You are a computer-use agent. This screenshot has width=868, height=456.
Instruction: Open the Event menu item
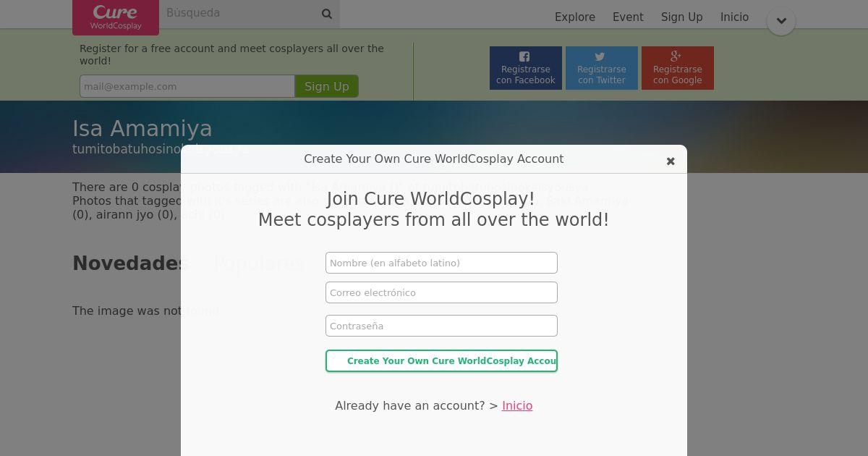coord(628,17)
